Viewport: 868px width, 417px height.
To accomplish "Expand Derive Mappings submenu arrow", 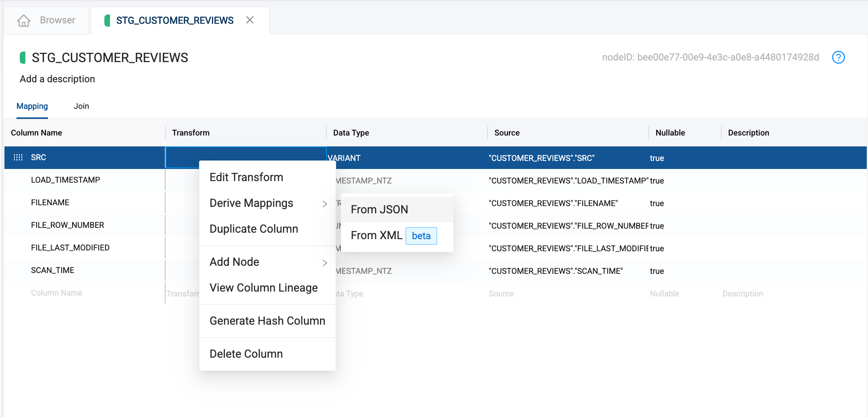I will click(x=324, y=204).
